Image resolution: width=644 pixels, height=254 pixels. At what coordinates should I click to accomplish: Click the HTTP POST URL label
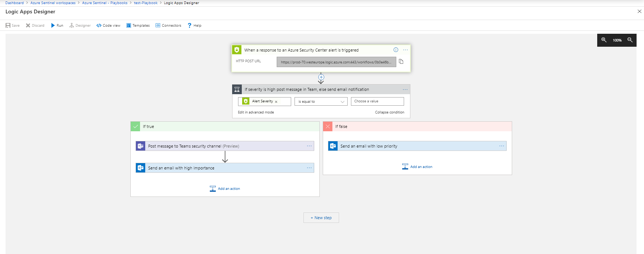(x=248, y=61)
